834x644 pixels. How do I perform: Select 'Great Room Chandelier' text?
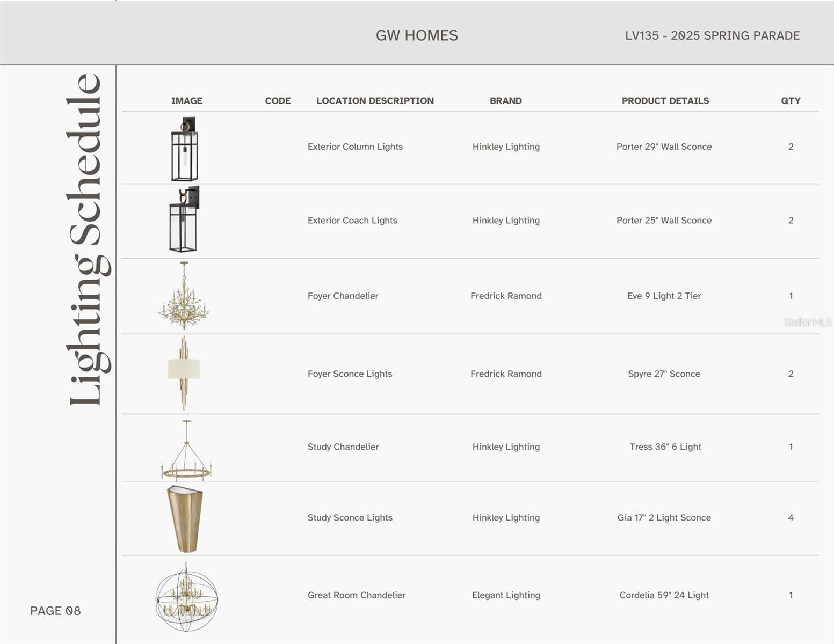[357, 595]
